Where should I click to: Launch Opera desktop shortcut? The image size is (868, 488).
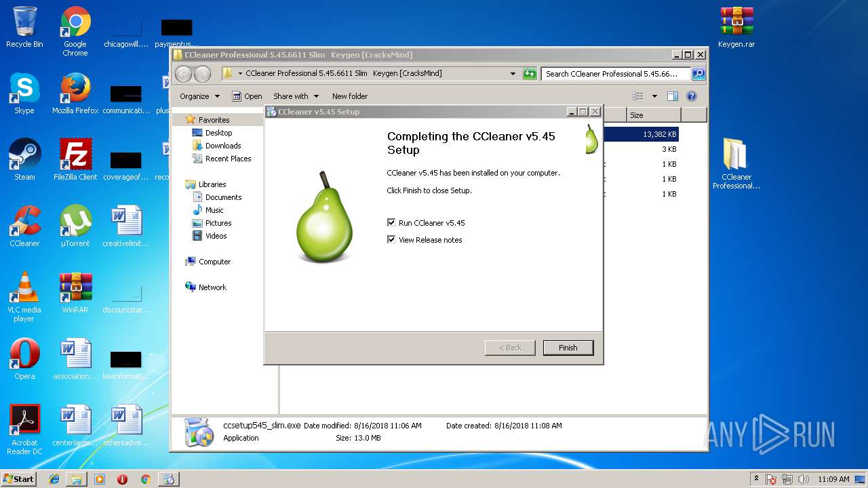(x=24, y=360)
